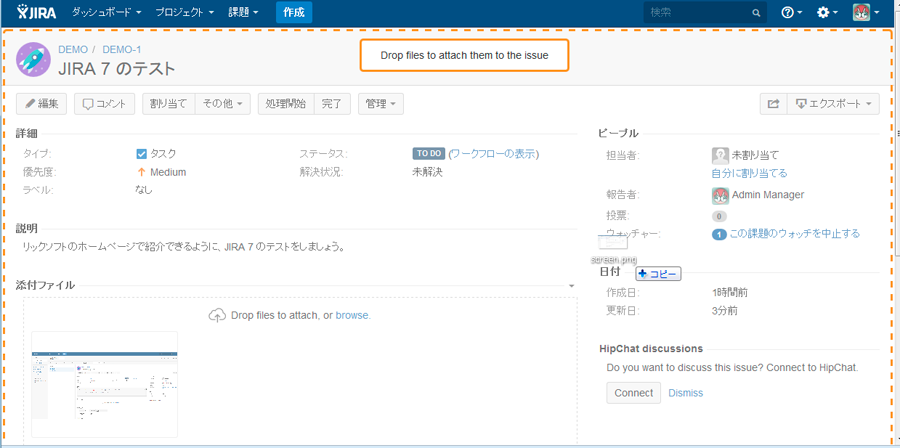Click the なし labels value
The width and height of the screenshot is (900, 448).
coord(143,189)
